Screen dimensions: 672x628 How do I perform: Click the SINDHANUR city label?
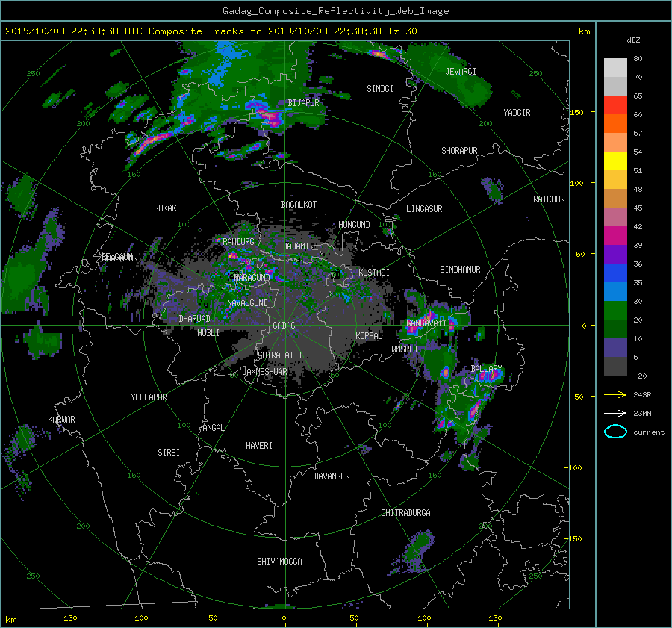coord(460,270)
